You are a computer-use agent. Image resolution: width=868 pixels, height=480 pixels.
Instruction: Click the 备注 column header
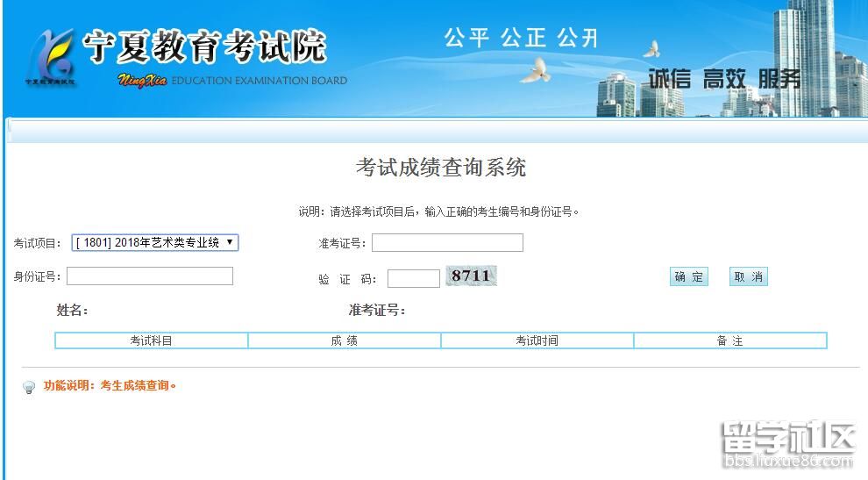pyautogui.click(x=729, y=340)
